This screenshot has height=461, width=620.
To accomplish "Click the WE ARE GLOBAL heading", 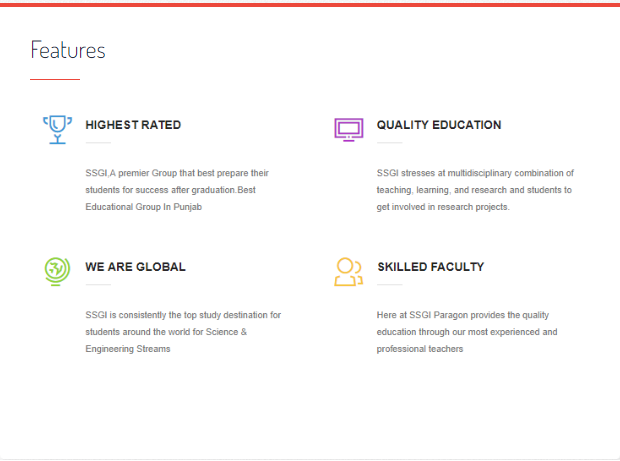I will click(135, 267).
